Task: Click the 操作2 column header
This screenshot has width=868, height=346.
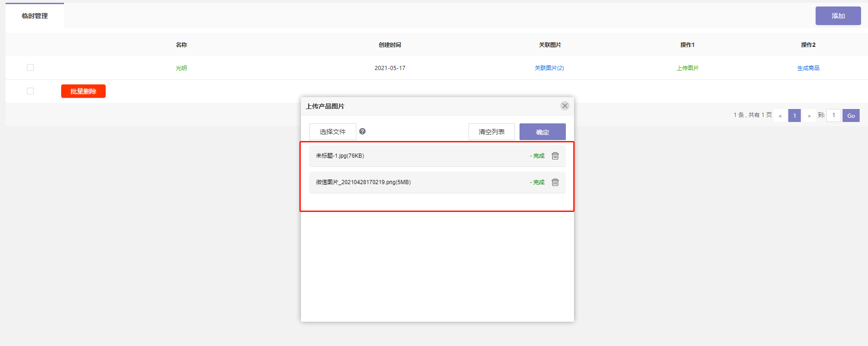Action: click(808, 45)
